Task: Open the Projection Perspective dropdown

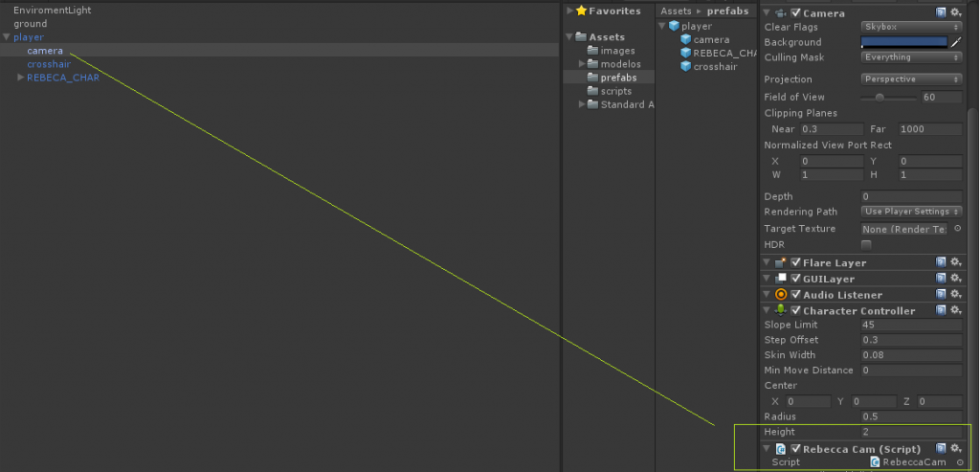Action: [x=911, y=79]
